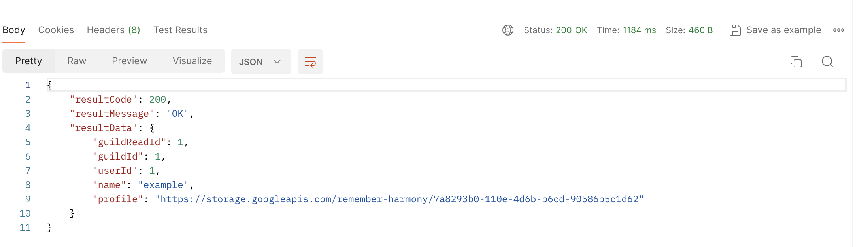The width and height of the screenshot is (868, 247).
Task: Click the Save as example floppy icon
Action: click(x=735, y=30)
